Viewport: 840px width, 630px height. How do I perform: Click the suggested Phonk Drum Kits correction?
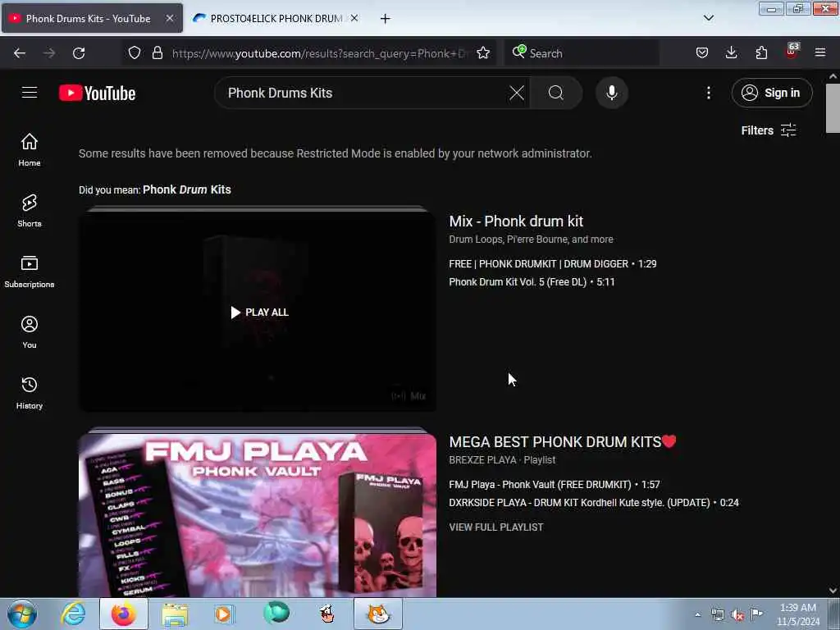tap(186, 189)
